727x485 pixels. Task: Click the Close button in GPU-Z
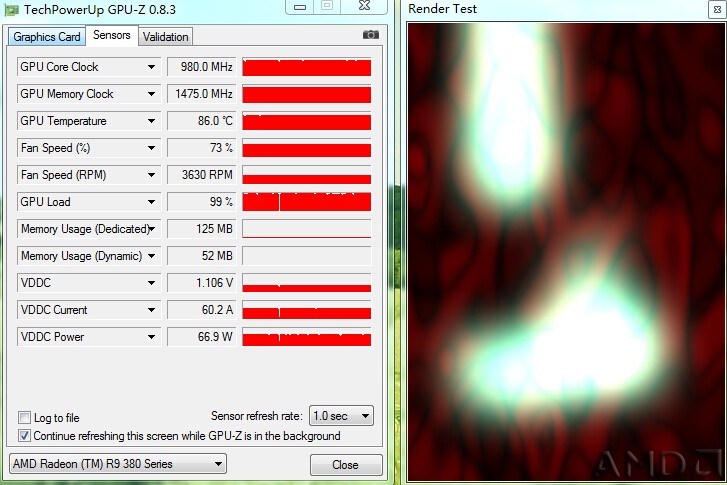tap(346, 465)
